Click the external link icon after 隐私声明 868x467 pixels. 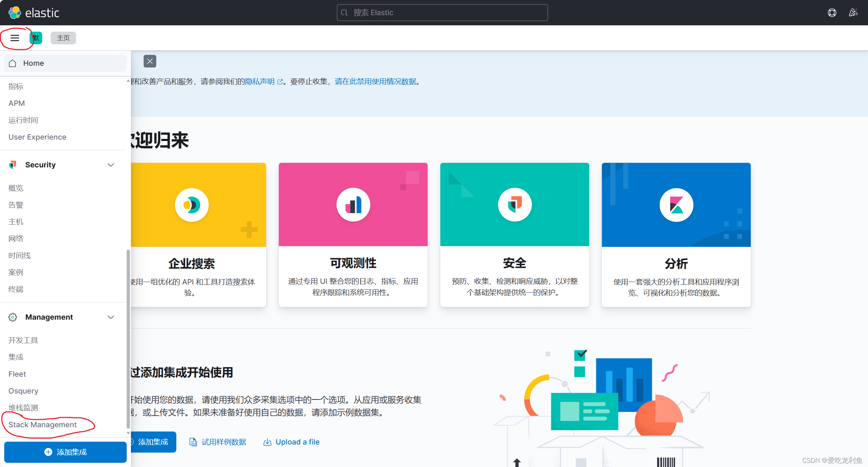coord(280,82)
